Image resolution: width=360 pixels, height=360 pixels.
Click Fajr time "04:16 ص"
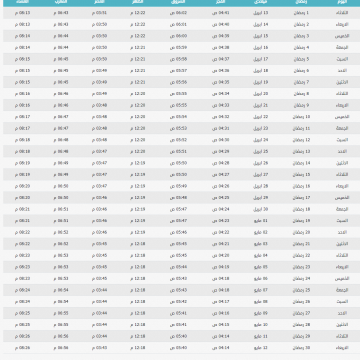[220, 313]
